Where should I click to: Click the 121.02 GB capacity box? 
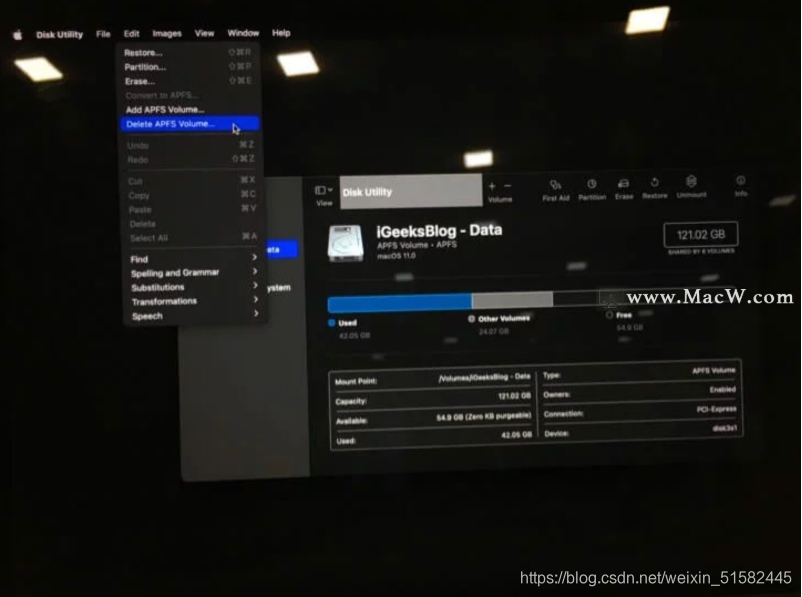click(x=701, y=234)
